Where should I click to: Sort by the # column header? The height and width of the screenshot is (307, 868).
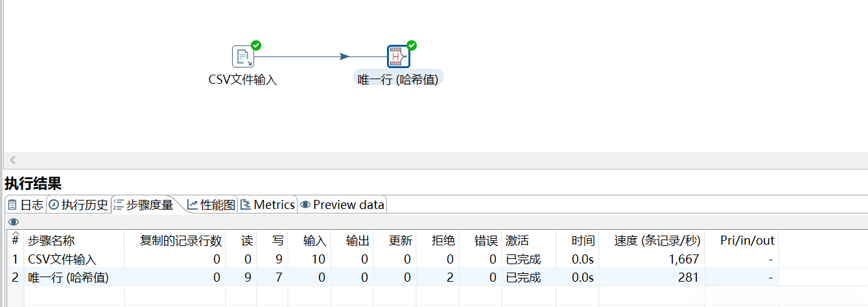tap(15, 240)
